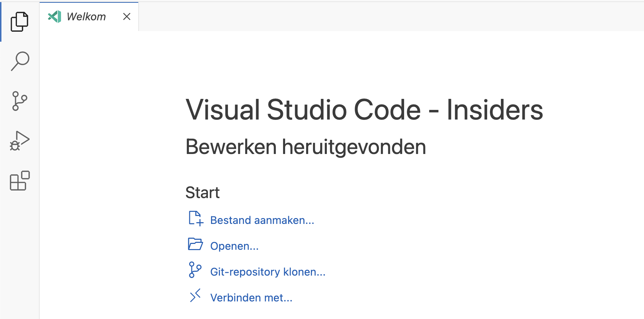This screenshot has width=644, height=319.
Task: Click the Bewerken heruitgevonden subtitle
Action: (x=306, y=147)
